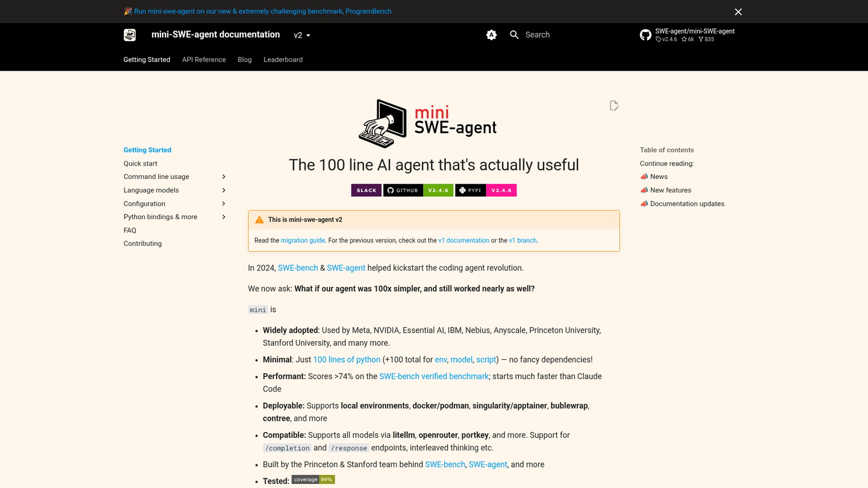Screen dimensions: 868x488
Task: Click the mini-SWE-agent logo icon in the header
Action: 129,35
